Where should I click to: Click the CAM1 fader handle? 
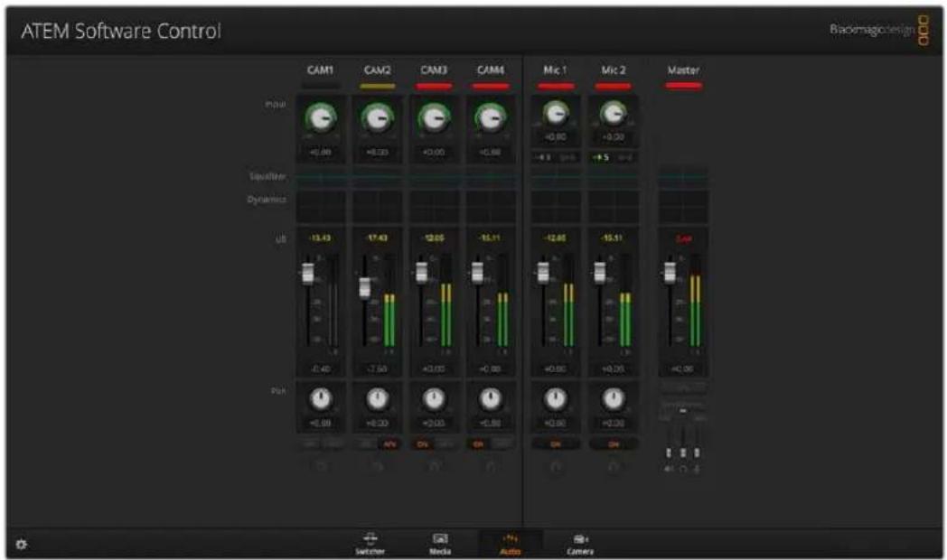(x=308, y=274)
